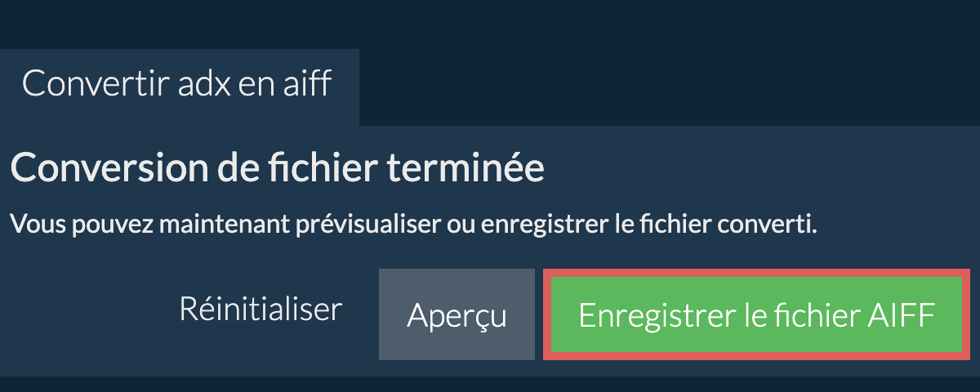Reset the conversion with Réinitialiser
Image resolution: width=980 pixels, height=392 pixels.
(260, 310)
